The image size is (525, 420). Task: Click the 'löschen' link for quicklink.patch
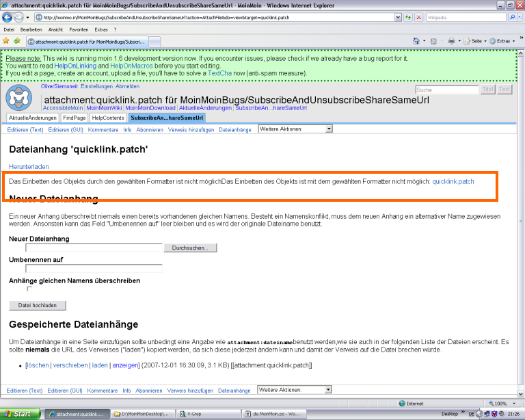[x=38, y=365]
